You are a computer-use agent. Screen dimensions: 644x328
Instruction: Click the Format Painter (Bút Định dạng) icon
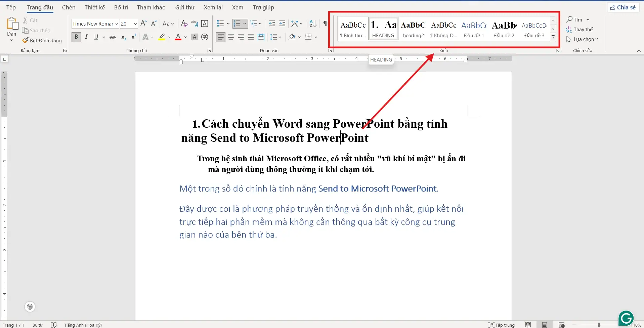click(x=25, y=40)
